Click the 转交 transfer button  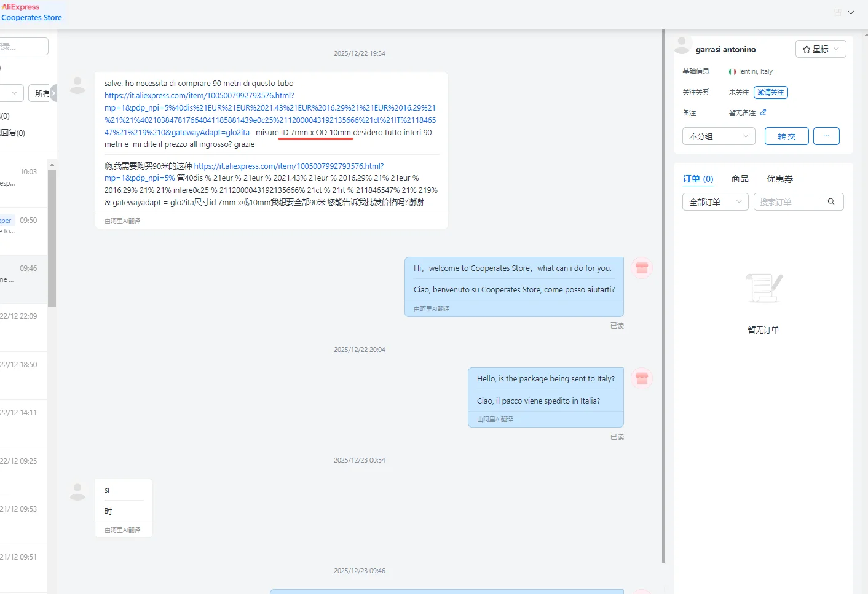click(786, 136)
